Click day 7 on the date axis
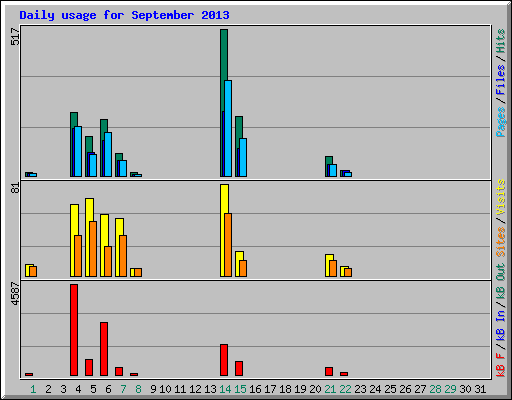 pos(123,389)
